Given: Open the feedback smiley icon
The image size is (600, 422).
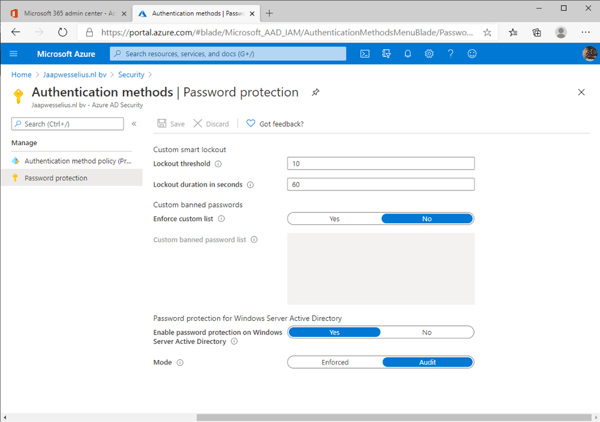Looking at the screenshot, I should point(472,54).
